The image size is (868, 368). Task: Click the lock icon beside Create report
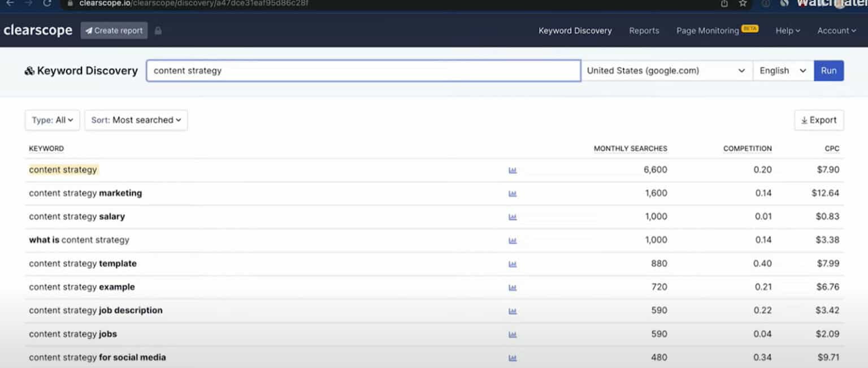158,31
